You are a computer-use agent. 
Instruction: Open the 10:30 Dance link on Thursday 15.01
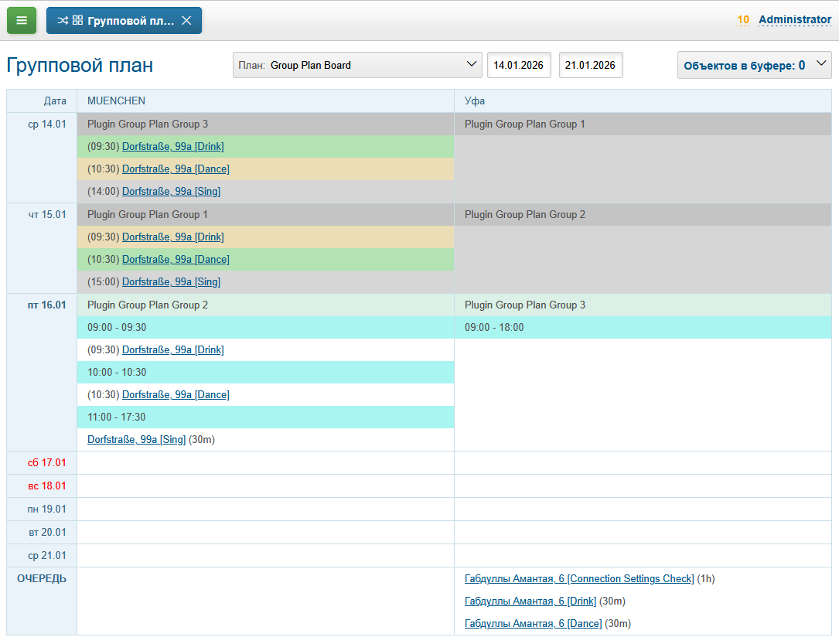(176, 260)
